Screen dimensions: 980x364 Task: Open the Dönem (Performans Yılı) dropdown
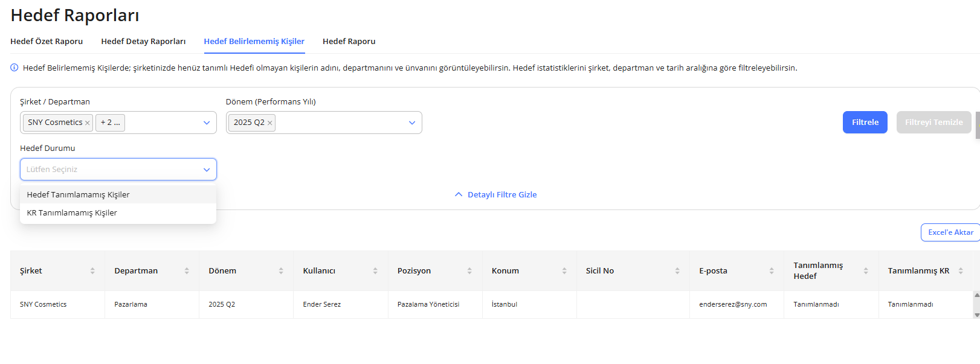point(412,123)
